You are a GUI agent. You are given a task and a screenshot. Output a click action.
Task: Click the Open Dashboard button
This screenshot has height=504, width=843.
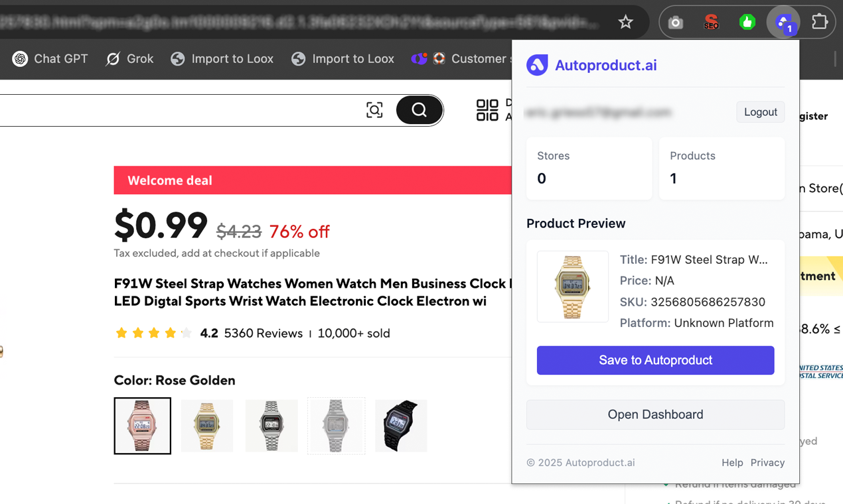coord(655,414)
